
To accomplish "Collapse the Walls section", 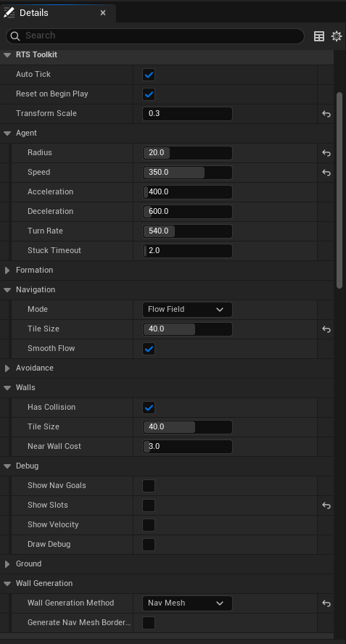I will (x=7, y=388).
